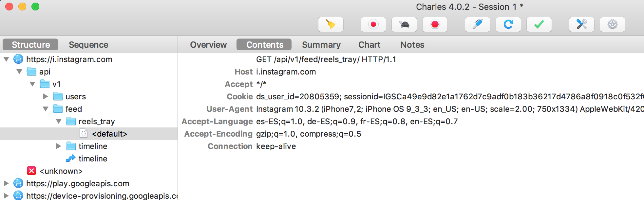Clear the session with the broom icon

tap(331, 25)
